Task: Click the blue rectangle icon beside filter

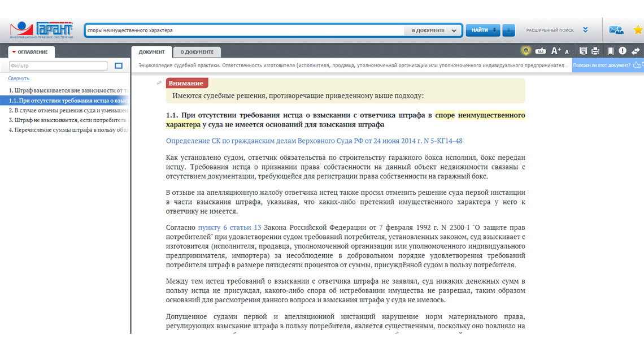Action: point(118,66)
